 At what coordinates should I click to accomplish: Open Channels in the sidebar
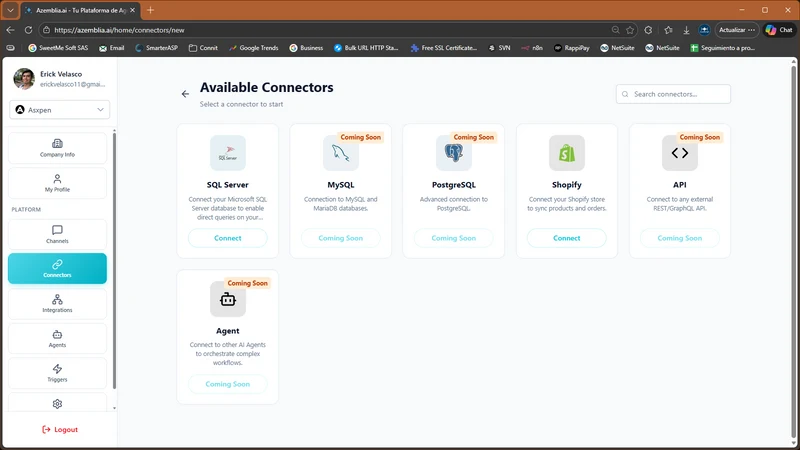point(57,234)
